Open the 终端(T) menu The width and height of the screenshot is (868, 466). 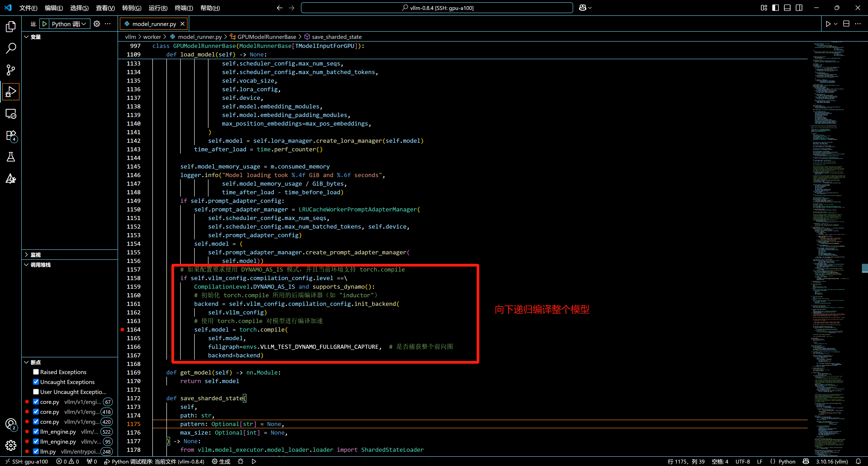tap(184, 8)
